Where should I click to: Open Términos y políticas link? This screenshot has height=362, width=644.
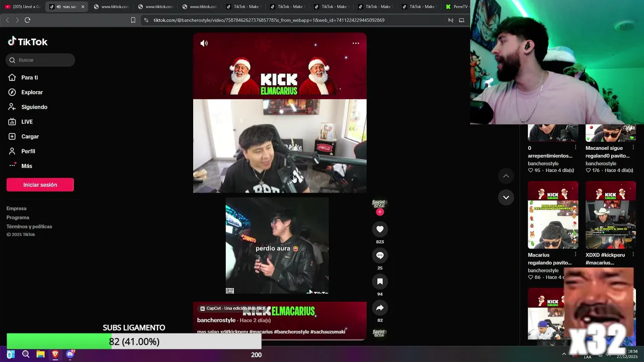29,226
